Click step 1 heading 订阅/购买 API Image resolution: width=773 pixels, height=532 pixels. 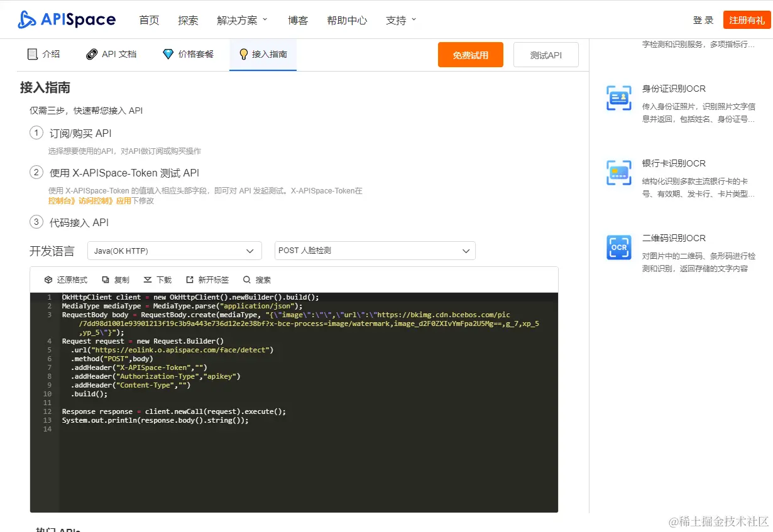pos(80,133)
